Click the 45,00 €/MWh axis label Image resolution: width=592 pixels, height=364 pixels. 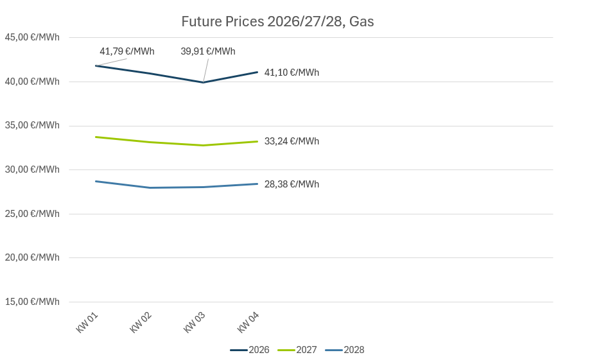(x=32, y=37)
